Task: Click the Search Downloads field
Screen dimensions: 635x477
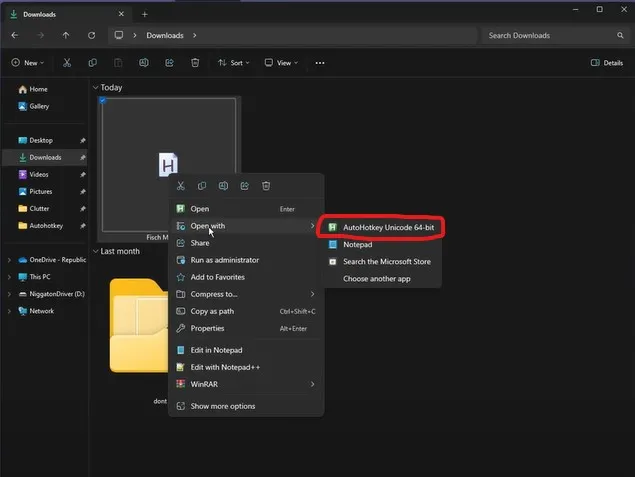Action: pyautogui.click(x=554, y=36)
